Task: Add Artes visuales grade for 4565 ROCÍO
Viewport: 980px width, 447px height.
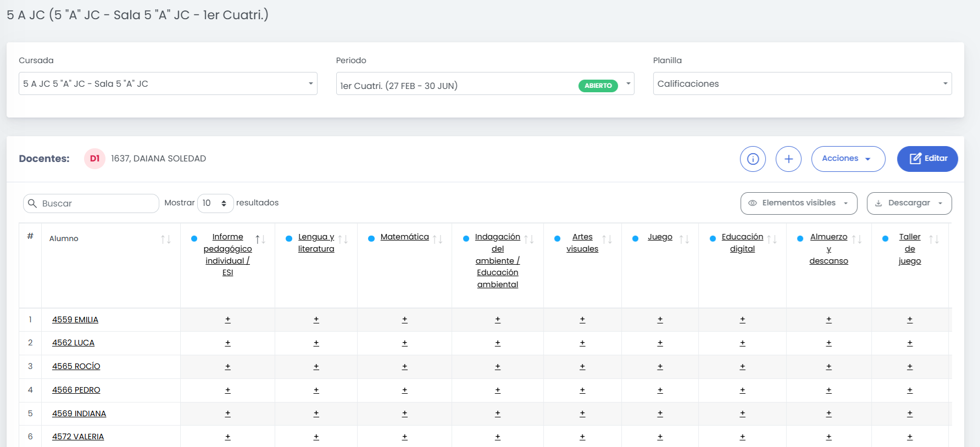Action: [x=582, y=366]
